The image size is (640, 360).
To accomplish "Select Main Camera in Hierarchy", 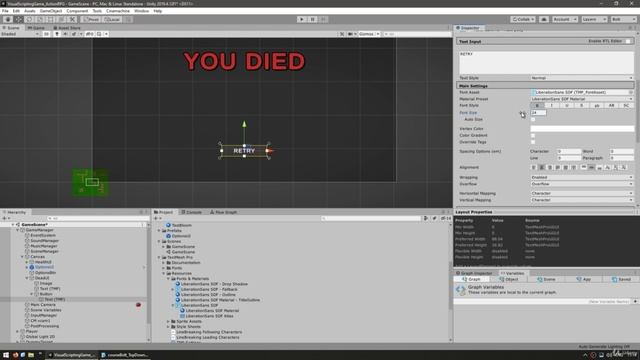I will tap(43, 304).
